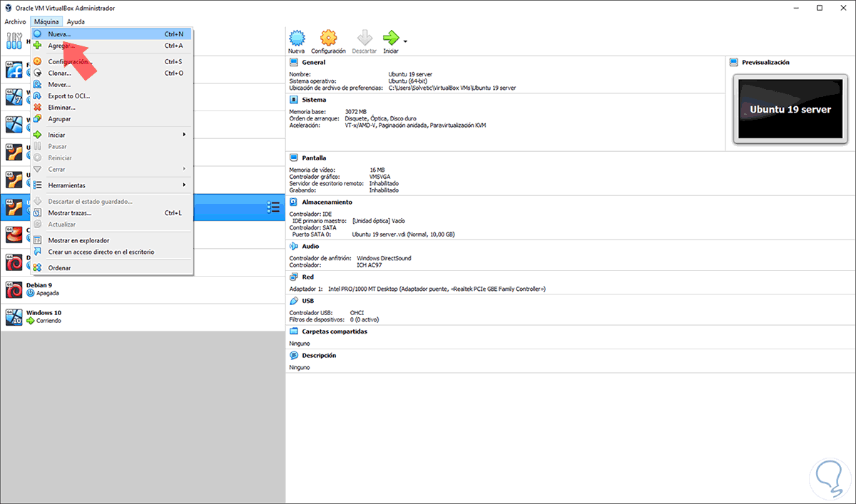Viewport: 856px width, 504px height.
Task: Click the 'OHCI' USB controller value
Action: point(357,312)
